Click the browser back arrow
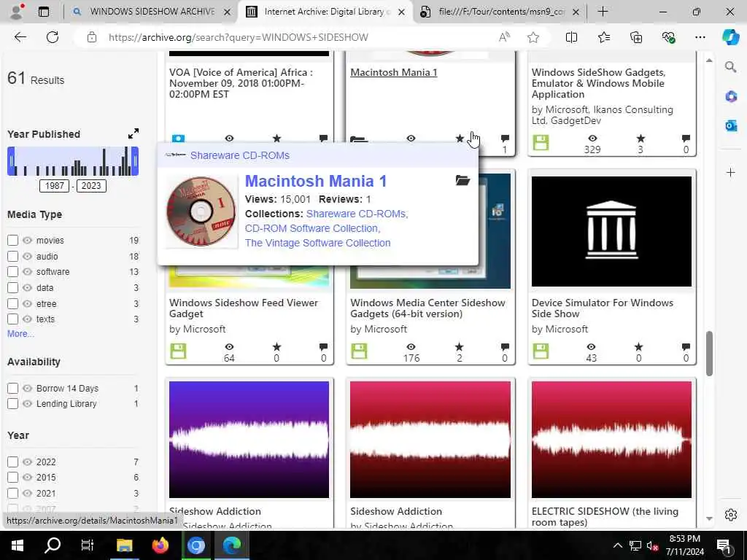 pyautogui.click(x=20, y=37)
